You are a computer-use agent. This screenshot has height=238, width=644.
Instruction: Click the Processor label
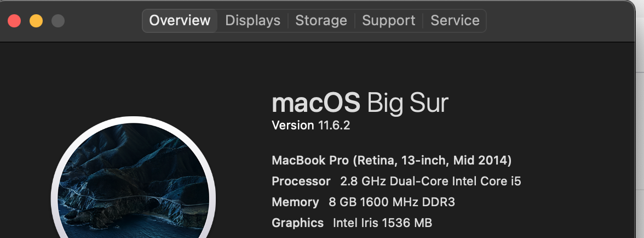click(x=301, y=182)
